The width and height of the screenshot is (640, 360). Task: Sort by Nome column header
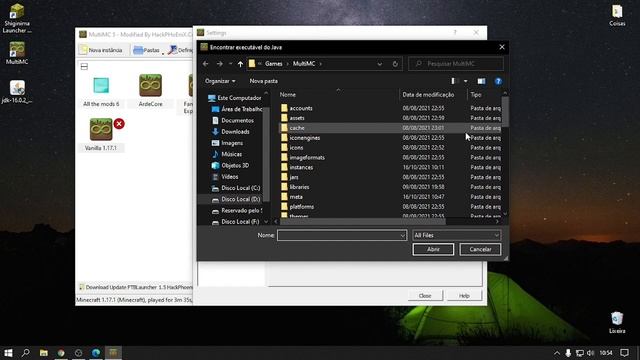[x=338, y=94]
